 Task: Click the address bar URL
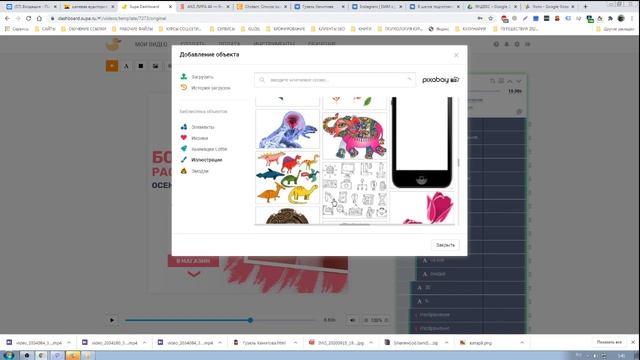[x=112, y=18]
